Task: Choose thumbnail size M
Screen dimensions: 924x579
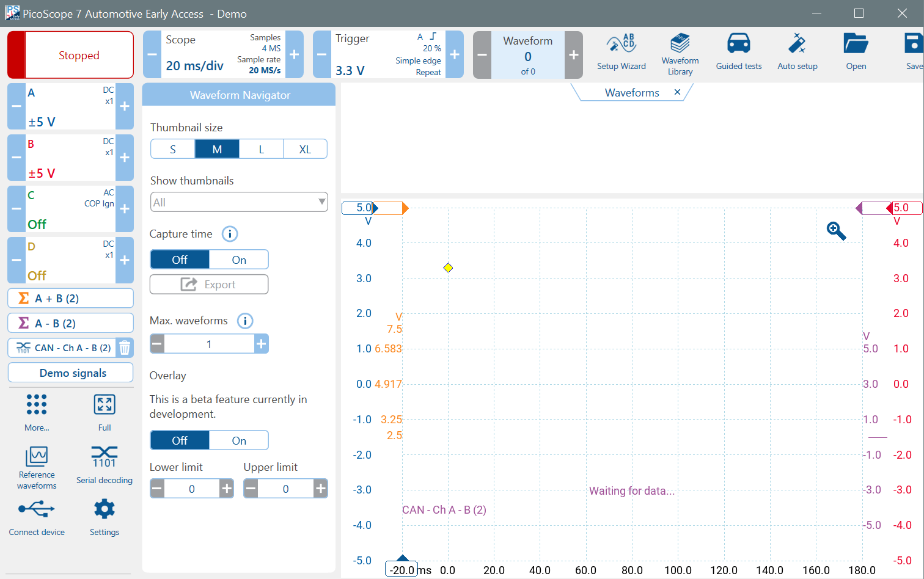Action: coord(217,149)
